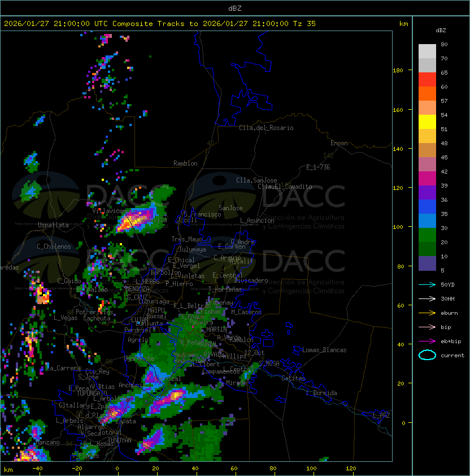Click the 'Tres_Mayo' map label

(x=186, y=239)
